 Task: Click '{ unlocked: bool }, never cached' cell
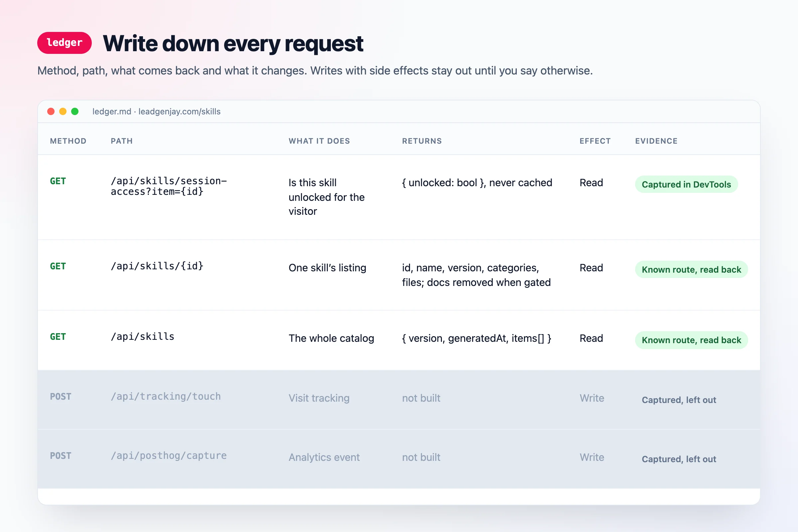coord(477,183)
